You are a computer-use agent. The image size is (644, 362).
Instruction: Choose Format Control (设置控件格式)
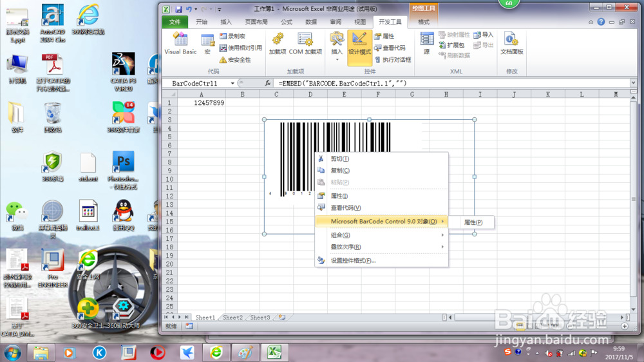click(x=381, y=260)
